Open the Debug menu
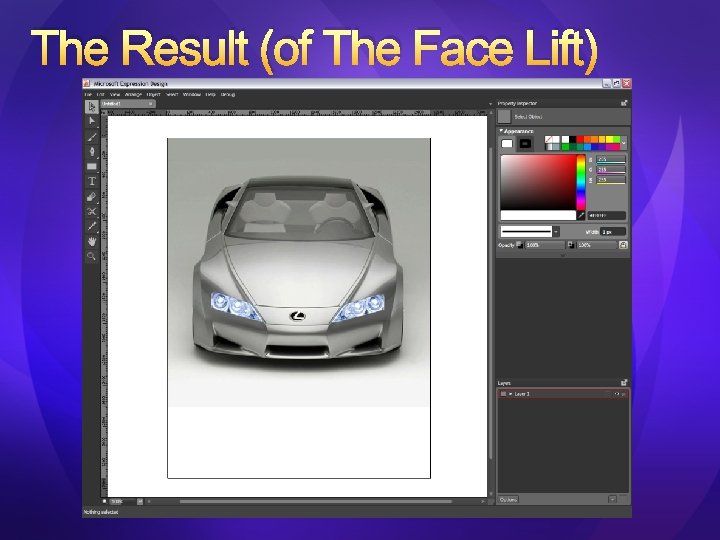The image size is (720, 540). (x=228, y=95)
